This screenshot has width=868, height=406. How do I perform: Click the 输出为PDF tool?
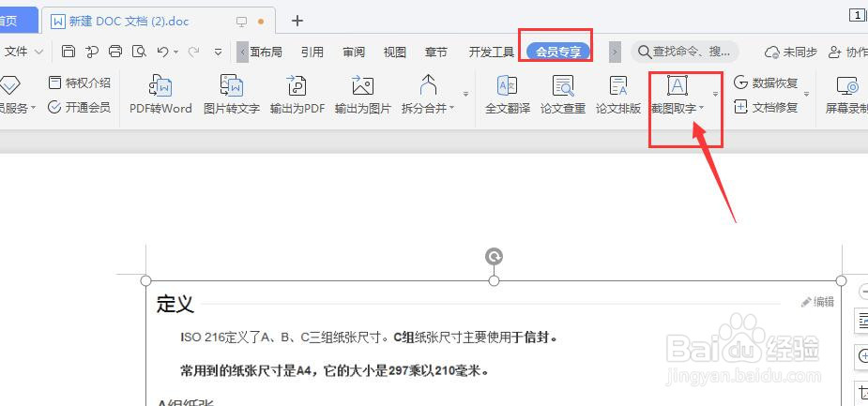(x=297, y=94)
